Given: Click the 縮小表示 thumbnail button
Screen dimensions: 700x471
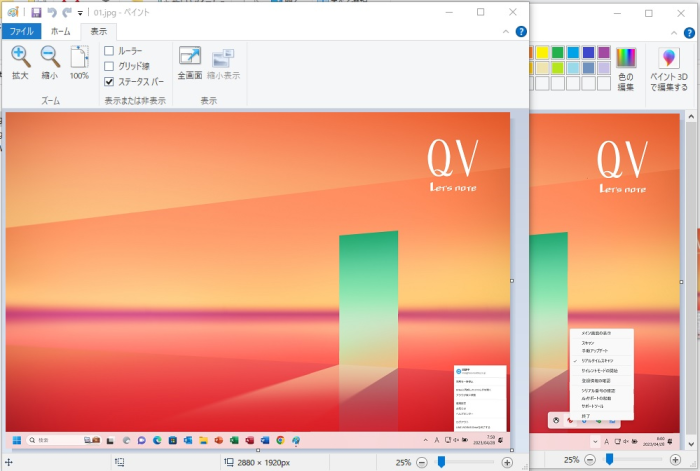Looking at the screenshot, I should pos(223,63).
